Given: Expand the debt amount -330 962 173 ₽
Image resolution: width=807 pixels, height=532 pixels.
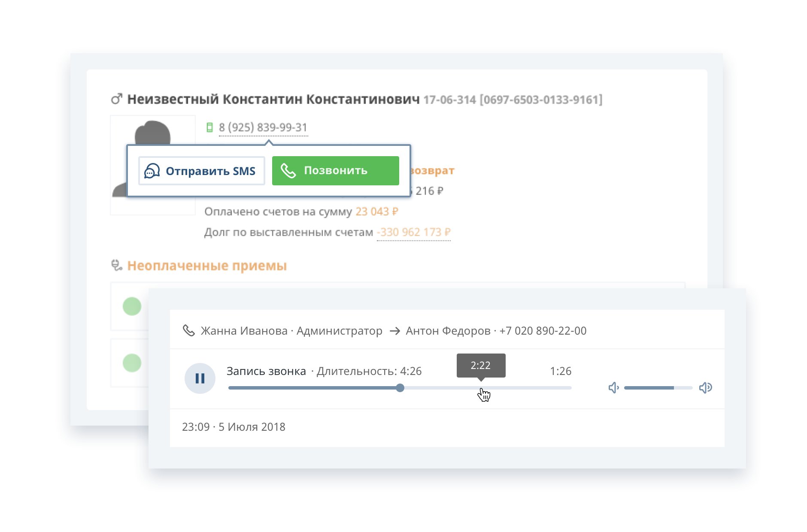Looking at the screenshot, I should (x=413, y=232).
